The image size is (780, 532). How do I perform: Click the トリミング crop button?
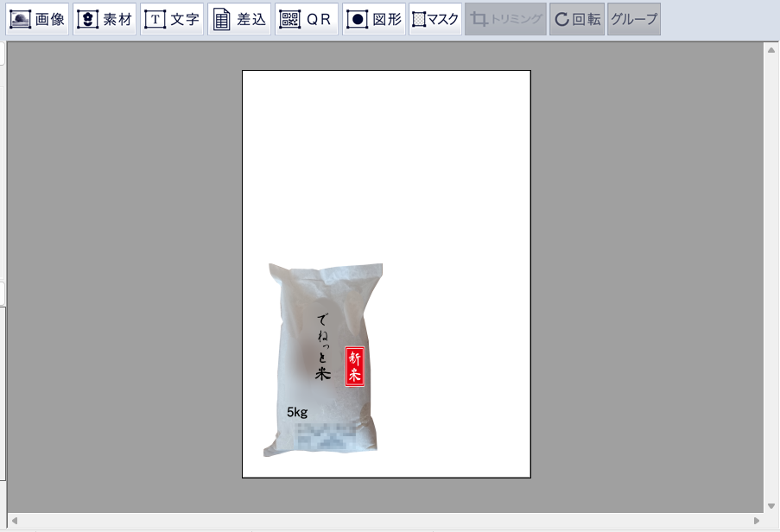click(505, 19)
